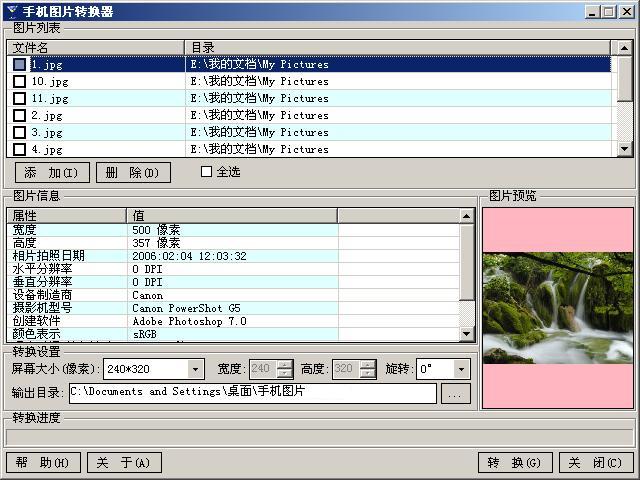The height and width of the screenshot is (480, 640).
Task: Click the waterfall preview image
Action: click(x=557, y=307)
